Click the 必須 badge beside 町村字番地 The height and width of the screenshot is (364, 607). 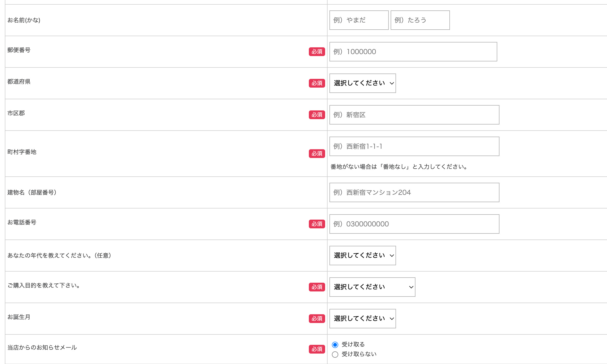pyautogui.click(x=317, y=154)
